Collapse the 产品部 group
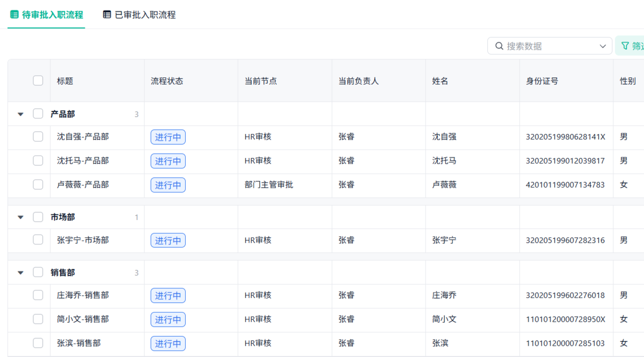 [x=20, y=114]
